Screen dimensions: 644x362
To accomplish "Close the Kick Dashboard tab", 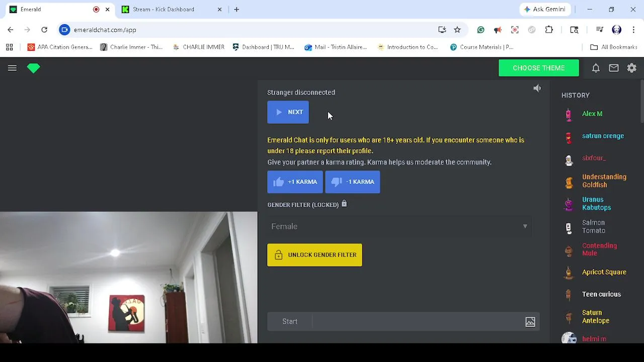I will 219,9.
